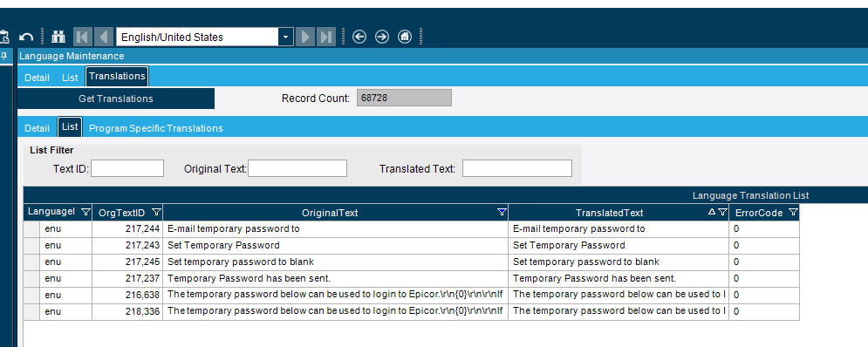Click TranslatedText cell 'E-mail temporary password to'
The height and width of the screenshot is (347, 868).
(x=619, y=228)
